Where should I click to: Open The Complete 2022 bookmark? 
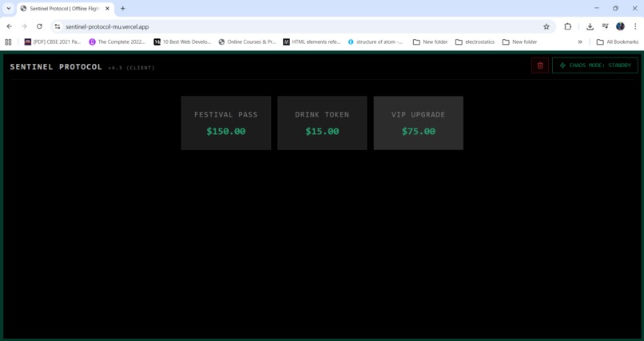[117, 42]
